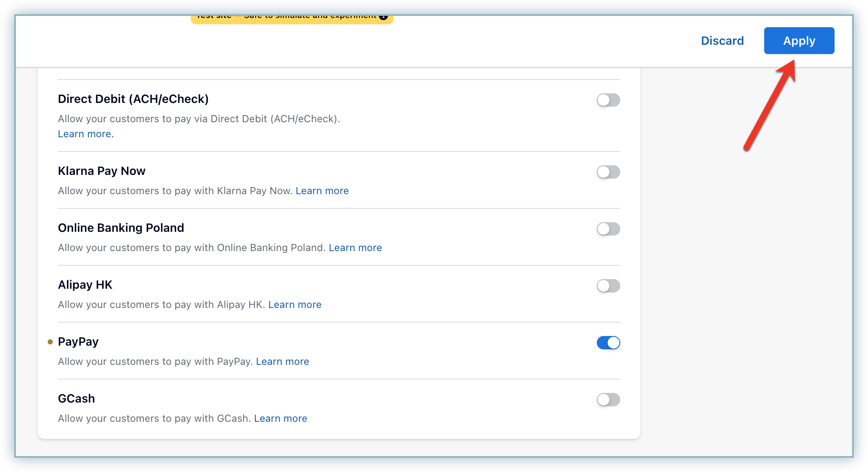Open Klarna Pay Now Learn more link

coord(322,191)
